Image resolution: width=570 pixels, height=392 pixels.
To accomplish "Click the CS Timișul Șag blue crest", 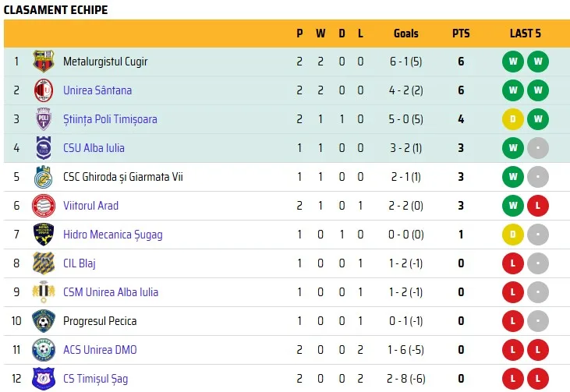I will 44,379.
